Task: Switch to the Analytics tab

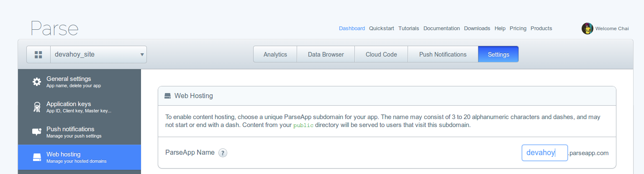Action: click(x=275, y=55)
